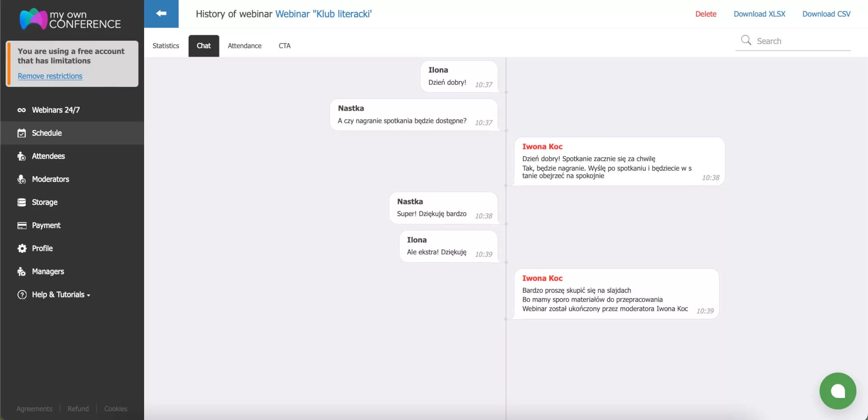Click the search magnifier icon
The height and width of the screenshot is (420, 868).
pos(746,40)
